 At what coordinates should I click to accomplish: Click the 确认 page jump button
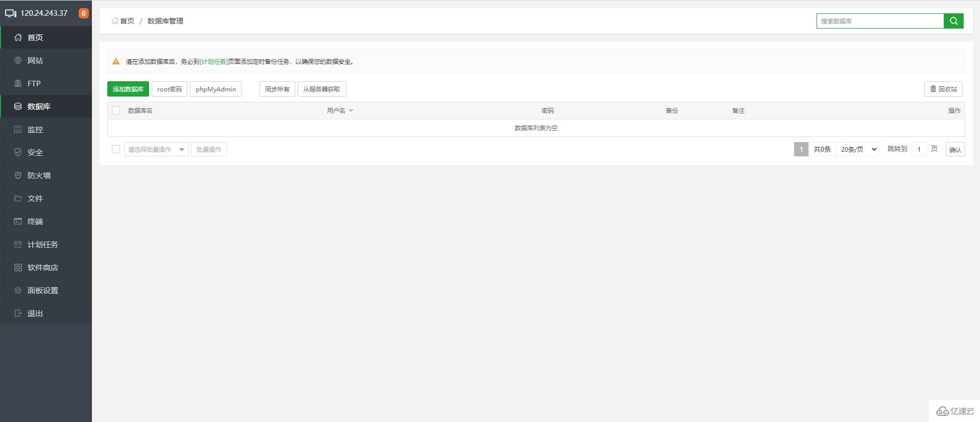point(955,149)
